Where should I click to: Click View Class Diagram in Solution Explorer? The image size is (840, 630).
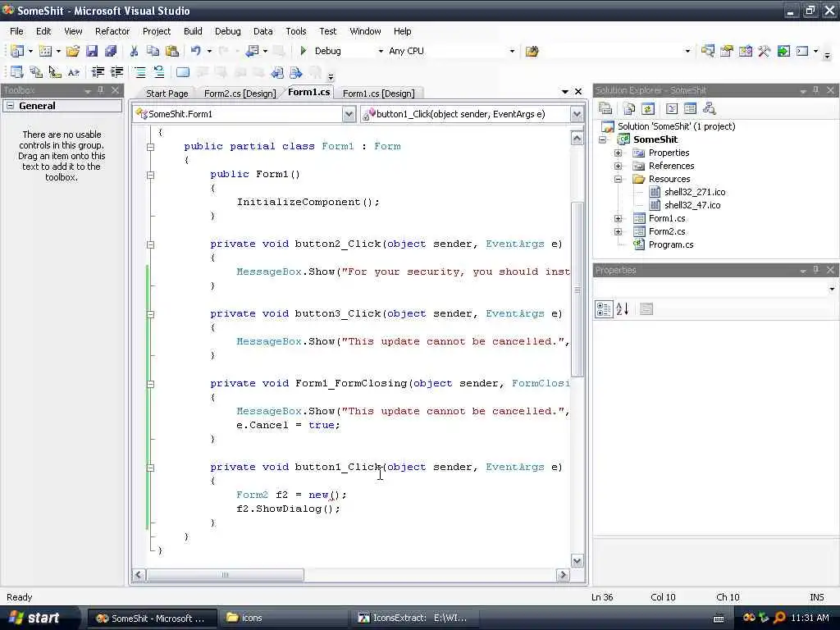tap(710, 109)
